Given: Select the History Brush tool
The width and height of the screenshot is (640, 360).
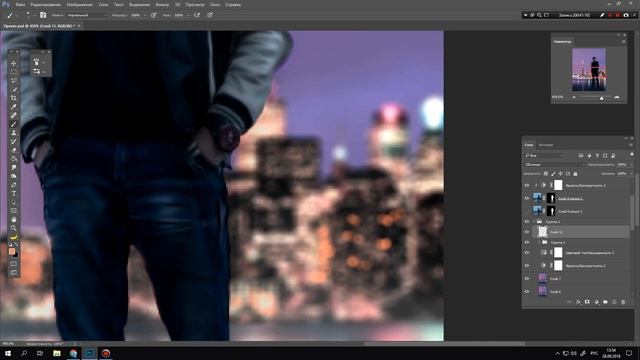Looking at the screenshot, I should [13, 141].
